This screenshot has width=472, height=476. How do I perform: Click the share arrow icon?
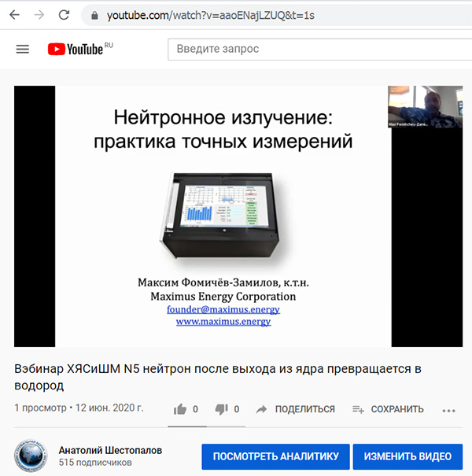[261, 409]
